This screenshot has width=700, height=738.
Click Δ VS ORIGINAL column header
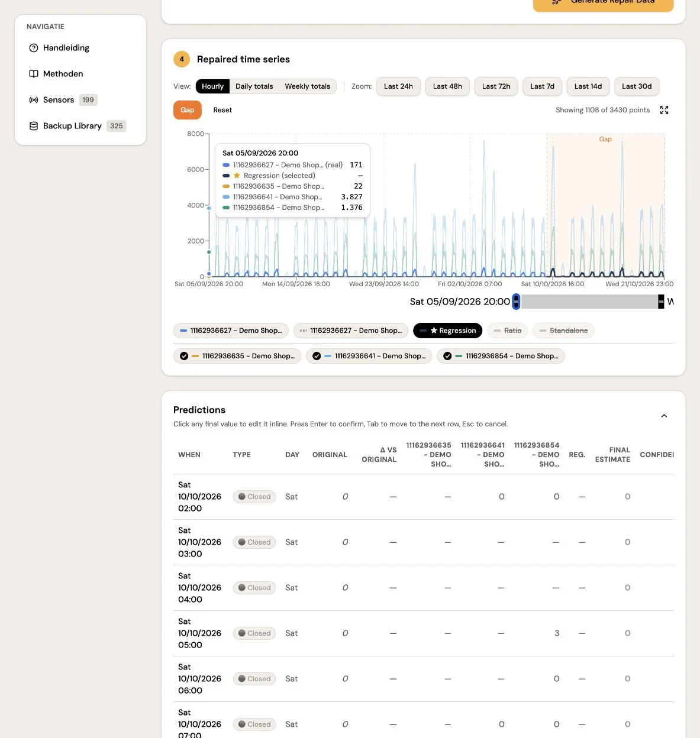click(x=379, y=455)
